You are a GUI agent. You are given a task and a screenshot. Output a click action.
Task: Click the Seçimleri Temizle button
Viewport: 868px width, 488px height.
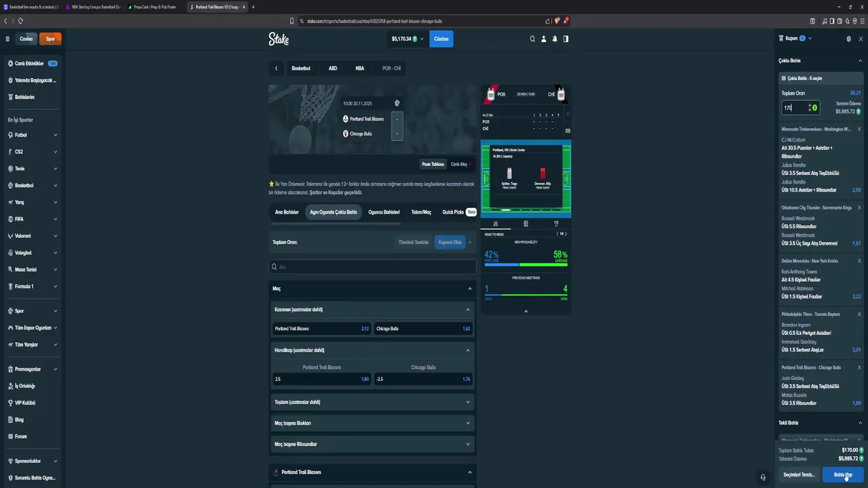pyautogui.click(x=799, y=475)
